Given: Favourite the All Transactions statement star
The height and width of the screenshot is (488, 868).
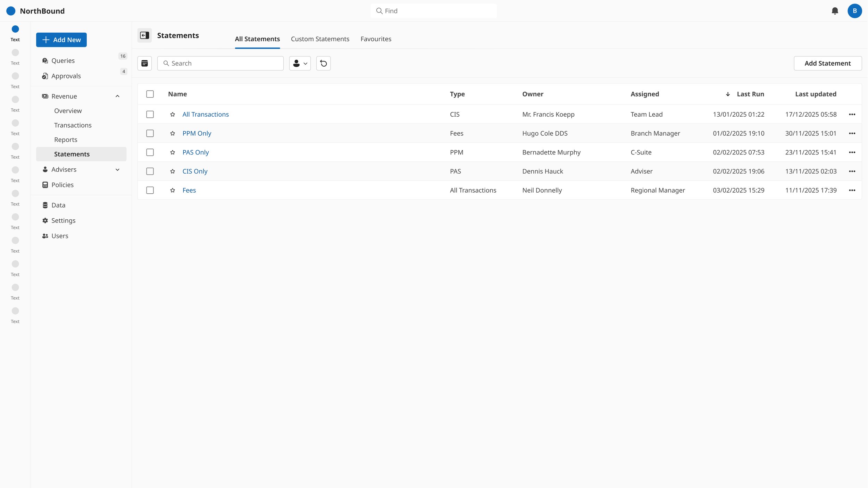Looking at the screenshot, I should pyautogui.click(x=173, y=114).
